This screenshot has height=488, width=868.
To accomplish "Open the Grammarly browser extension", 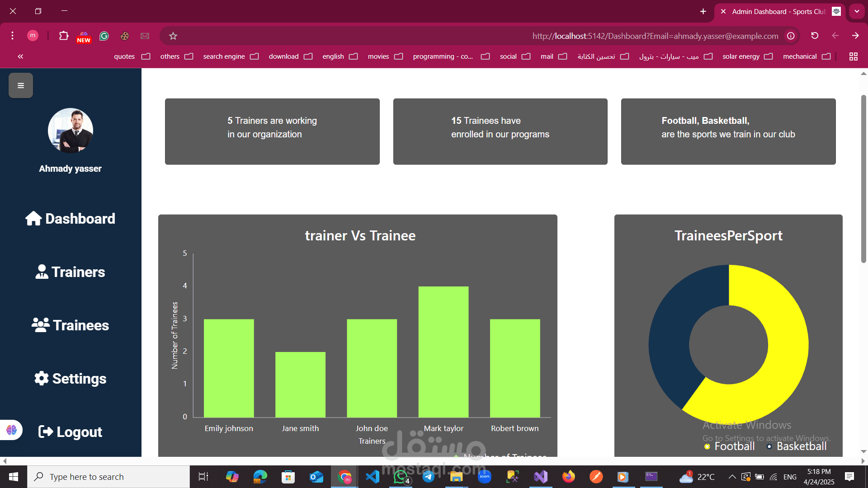I will tap(104, 36).
